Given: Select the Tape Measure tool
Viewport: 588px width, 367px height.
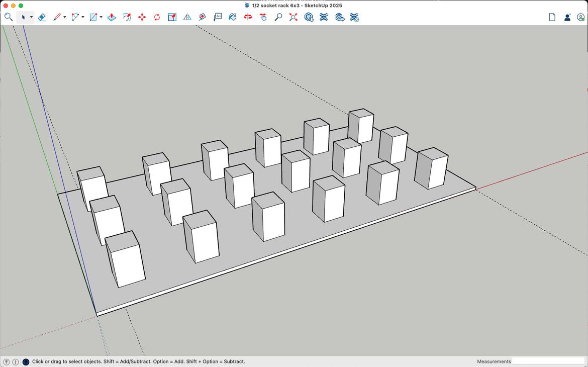Looking at the screenshot, I should coord(202,17).
